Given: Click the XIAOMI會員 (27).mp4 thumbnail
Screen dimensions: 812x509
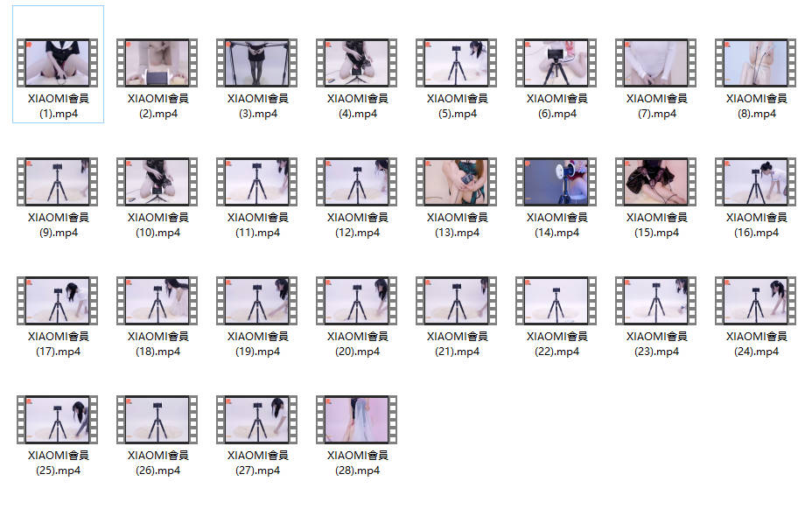Looking at the screenshot, I should pyautogui.click(x=257, y=420).
